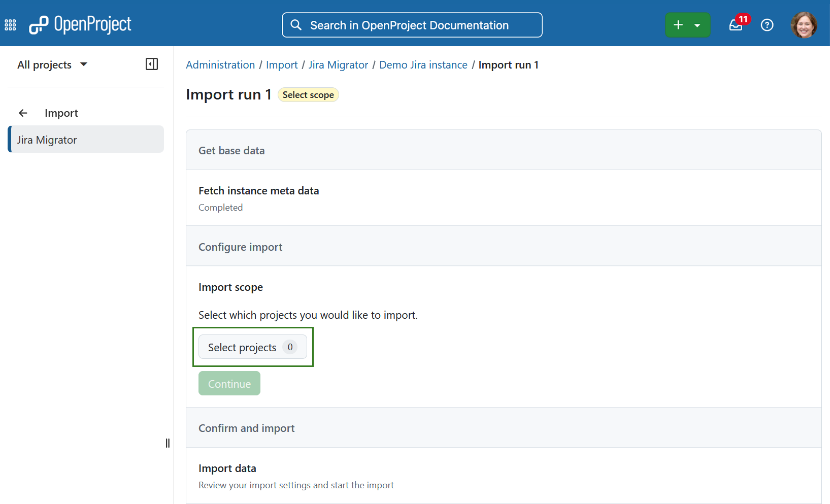This screenshot has width=830, height=504.
Task: Go to Demo Jira instance breadcrumb link
Action: point(423,65)
